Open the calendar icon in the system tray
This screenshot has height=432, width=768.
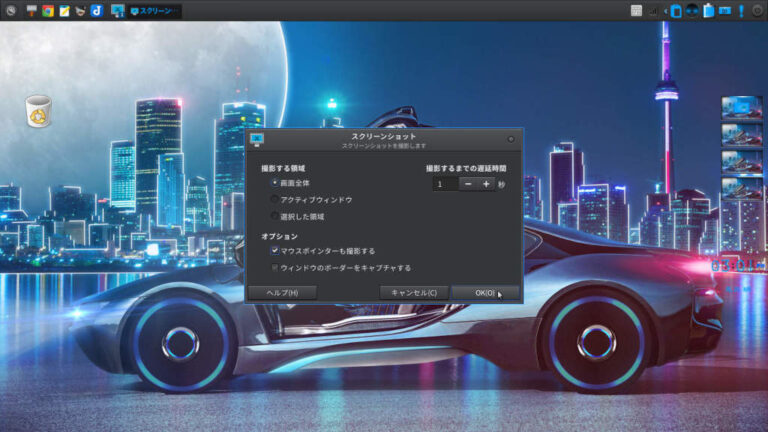[637, 11]
